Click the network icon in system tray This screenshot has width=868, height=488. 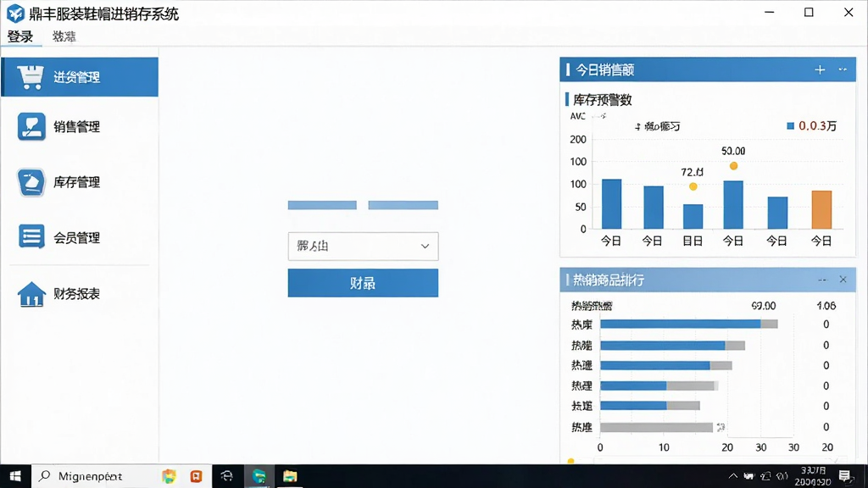(x=765, y=476)
